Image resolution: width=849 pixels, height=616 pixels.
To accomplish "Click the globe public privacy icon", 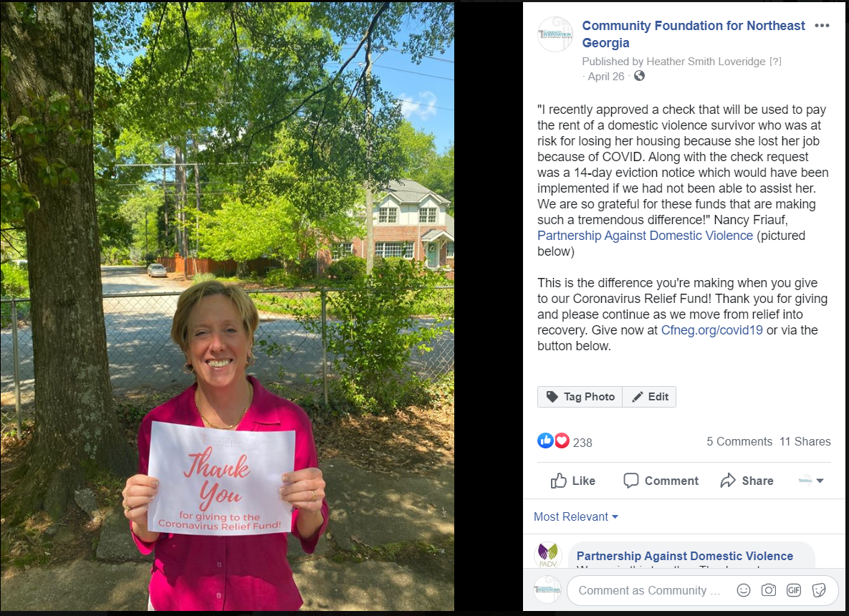I will (x=640, y=76).
